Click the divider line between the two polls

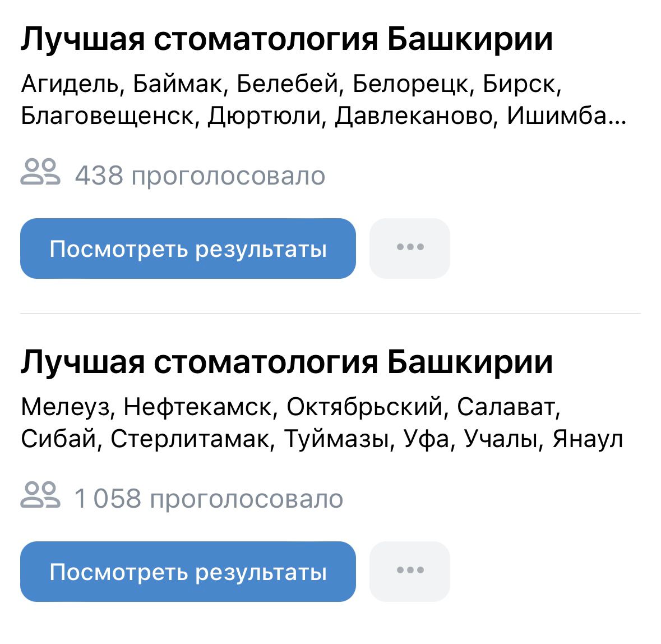[x=331, y=314]
